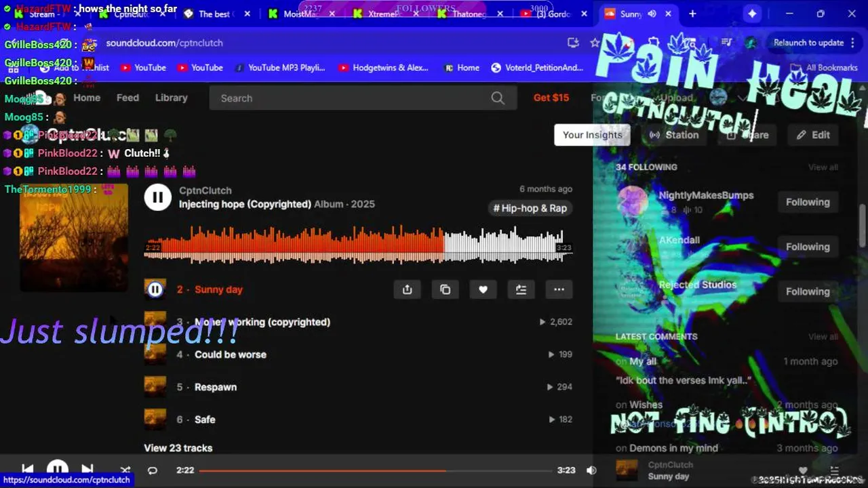Play track 6 Safe
868x488 pixels.
[205, 420]
